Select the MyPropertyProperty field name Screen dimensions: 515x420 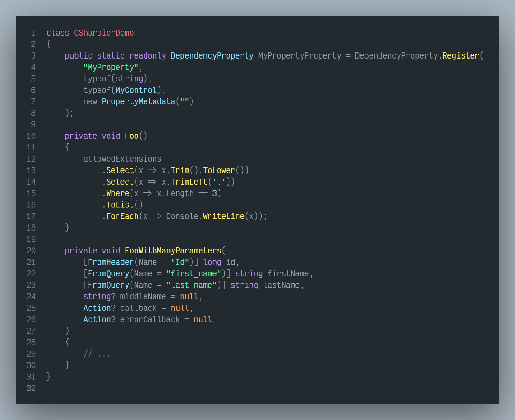(300, 56)
